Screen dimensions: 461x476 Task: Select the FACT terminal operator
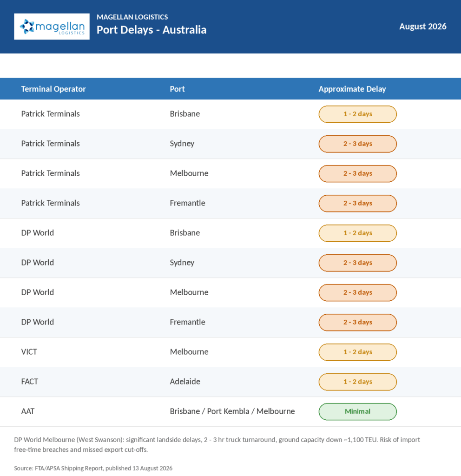tap(29, 382)
